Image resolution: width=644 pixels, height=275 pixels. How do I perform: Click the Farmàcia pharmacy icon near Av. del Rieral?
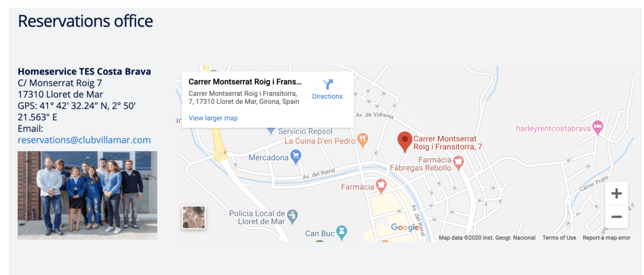pyautogui.click(x=381, y=186)
